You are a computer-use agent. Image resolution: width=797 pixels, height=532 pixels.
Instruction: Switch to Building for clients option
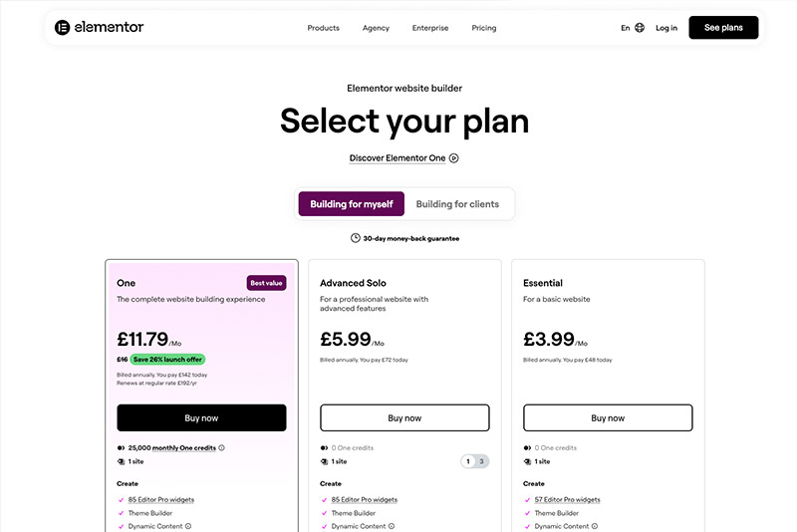tap(457, 204)
